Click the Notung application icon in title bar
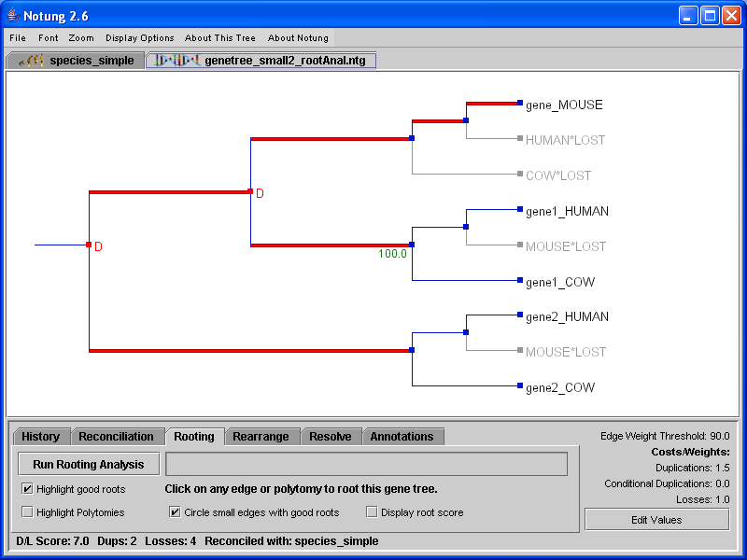 point(12,16)
